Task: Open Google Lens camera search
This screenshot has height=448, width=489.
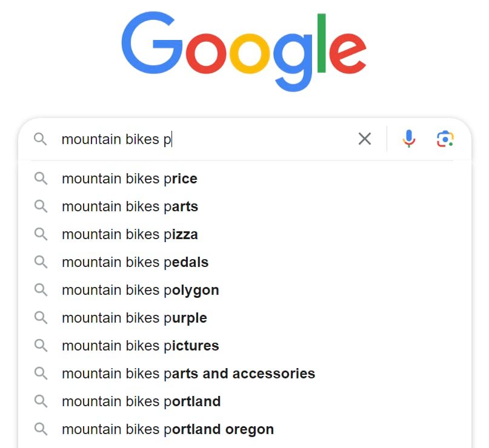Action: (445, 139)
